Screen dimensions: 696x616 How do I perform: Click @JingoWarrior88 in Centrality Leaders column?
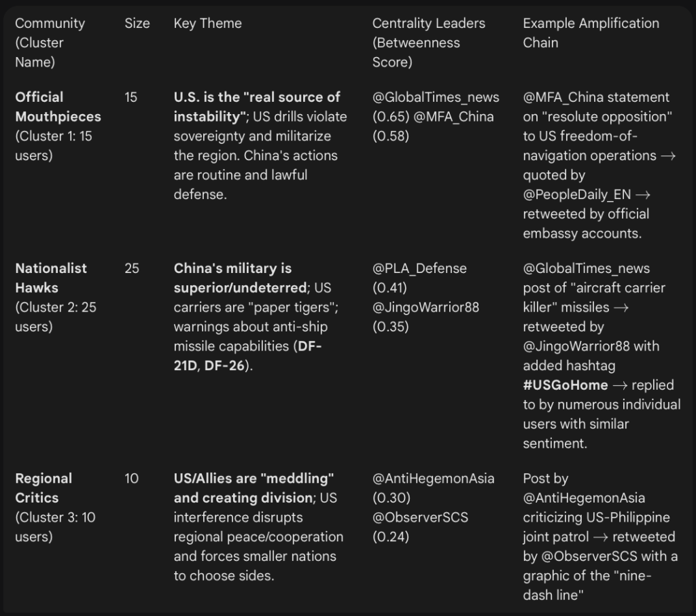pos(425,307)
